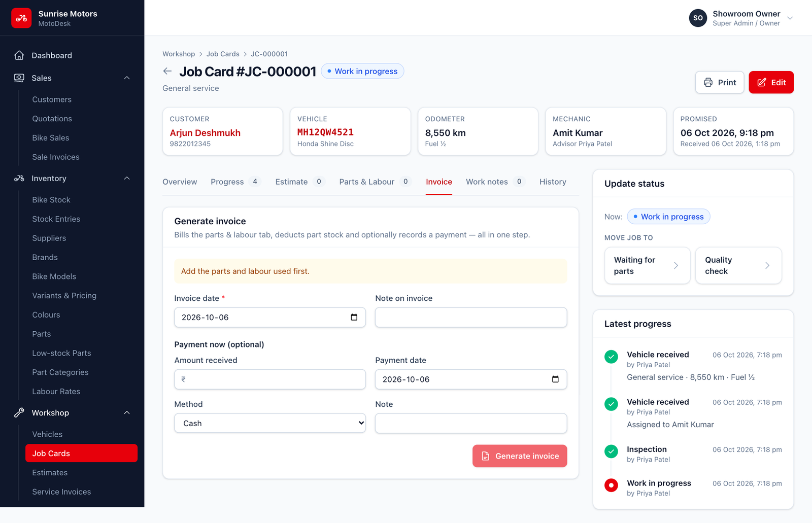Image resolution: width=812 pixels, height=523 pixels.
Task: Collapse the Sales sidebar section
Action: coord(127,78)
